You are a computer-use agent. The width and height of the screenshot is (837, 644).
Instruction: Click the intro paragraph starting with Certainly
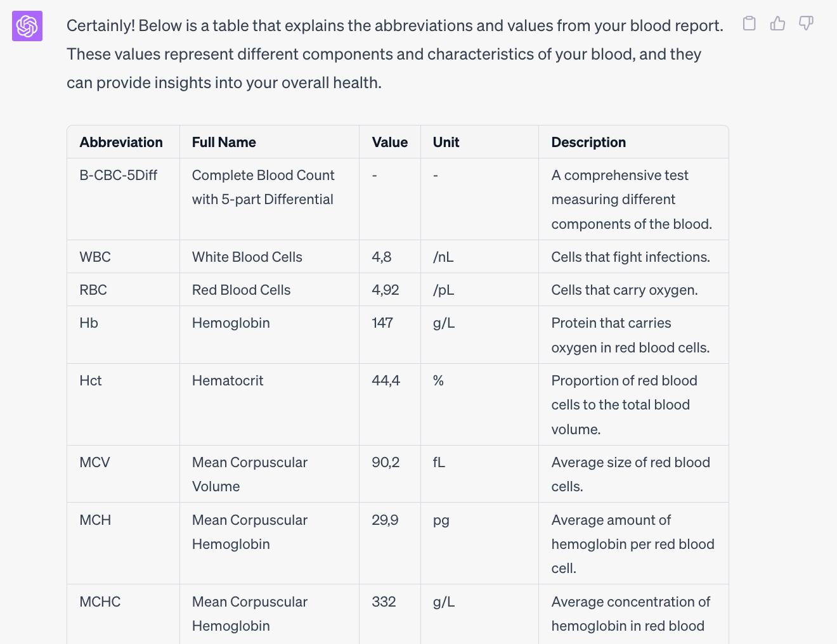coord(395,54)
